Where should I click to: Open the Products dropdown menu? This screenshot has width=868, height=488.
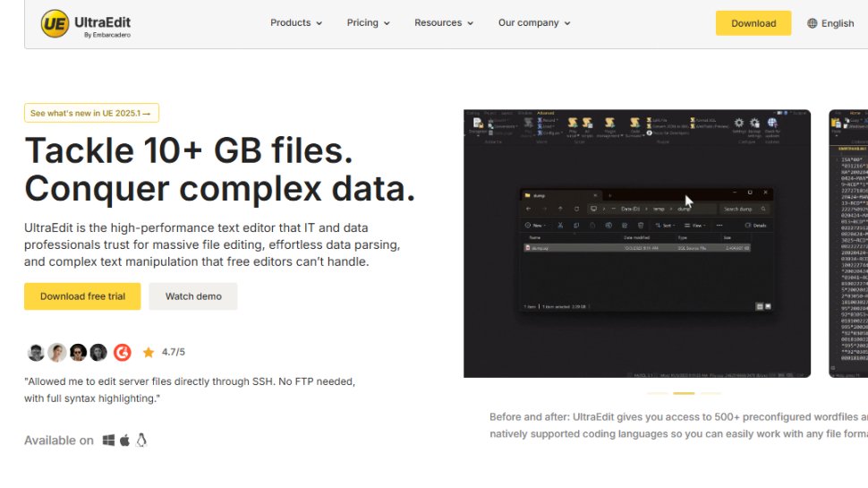click(296, 22)
